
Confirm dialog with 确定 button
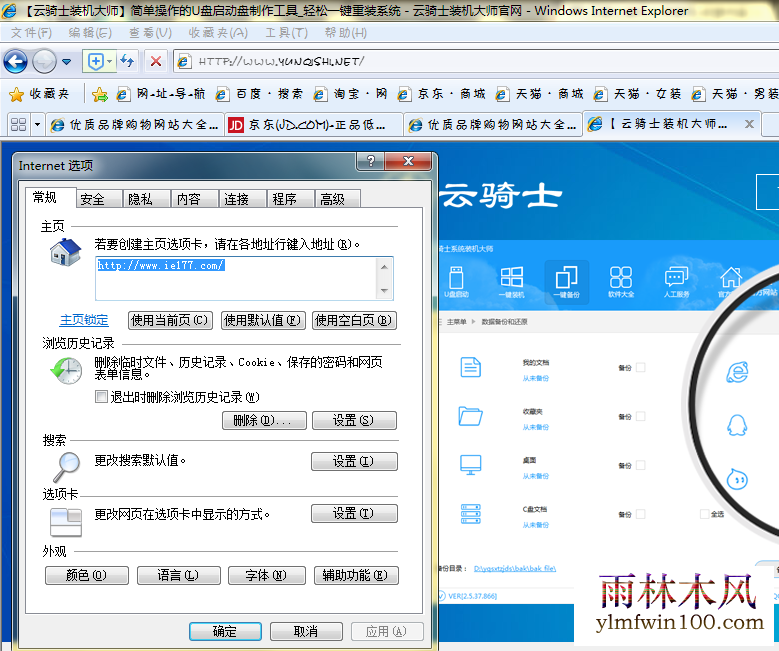coord(225,631)
